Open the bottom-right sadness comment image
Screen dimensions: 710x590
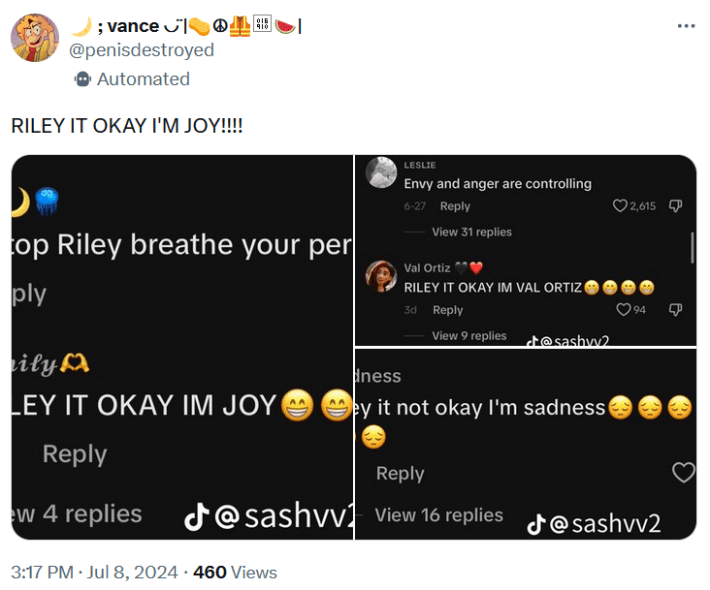(x=526, y=444)
